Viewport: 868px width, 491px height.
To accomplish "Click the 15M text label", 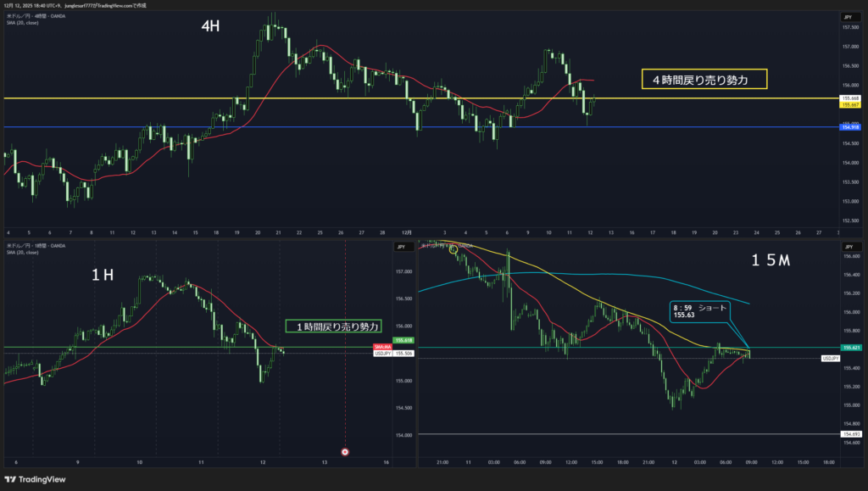I will pyautogui.click(x=770, y=262).
